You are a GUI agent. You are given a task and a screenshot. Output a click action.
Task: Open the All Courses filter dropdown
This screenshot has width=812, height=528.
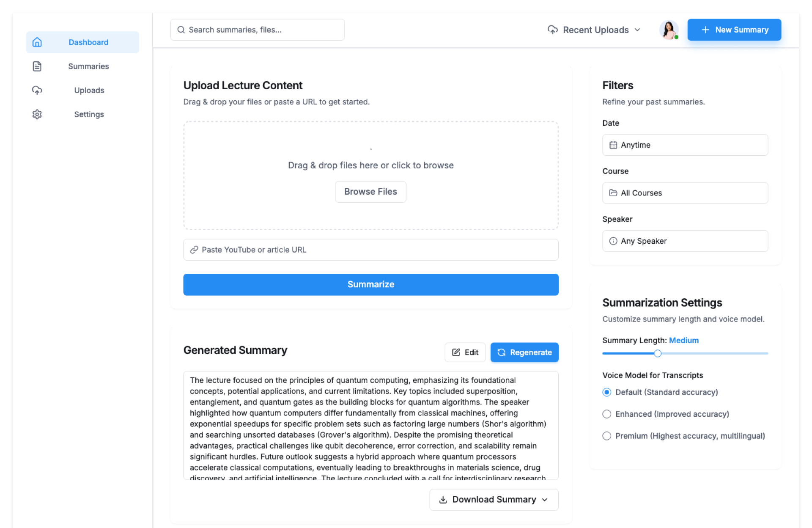tap(685, 193)
